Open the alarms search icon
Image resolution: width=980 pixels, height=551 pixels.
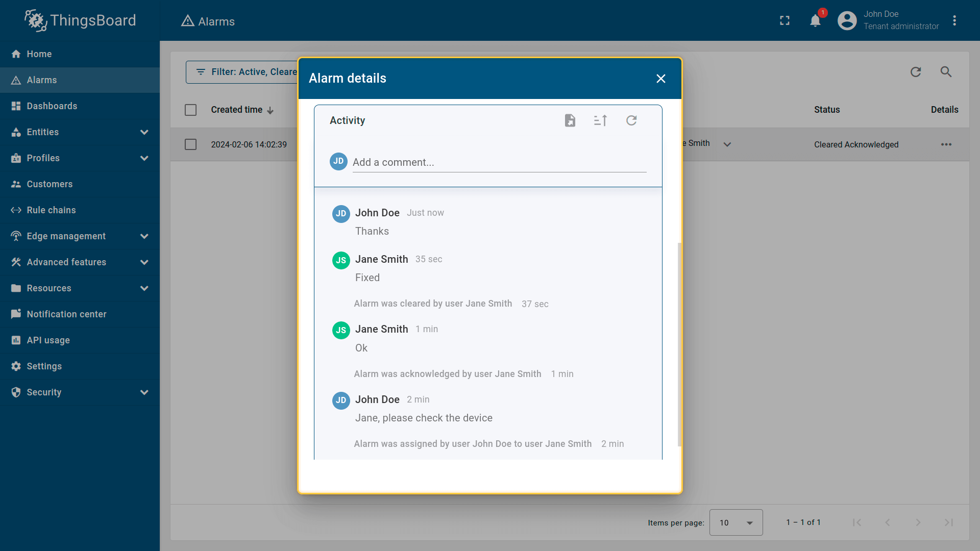tap(946, 72)
